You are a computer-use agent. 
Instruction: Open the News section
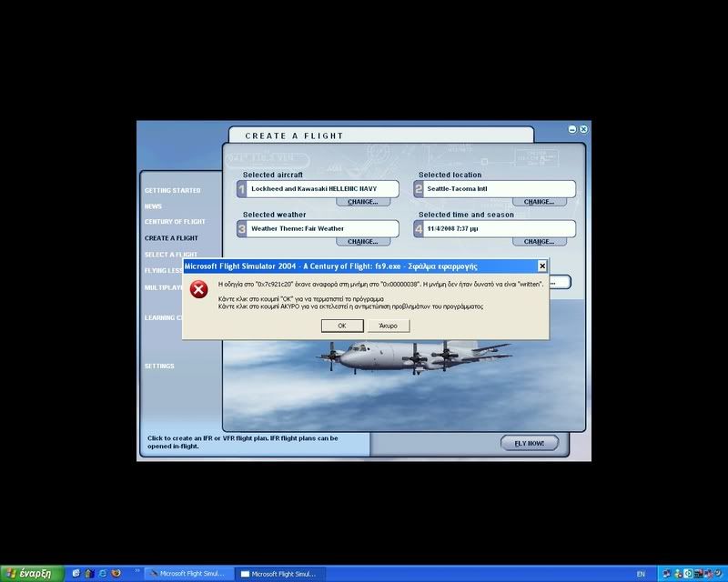click(153, 206)
